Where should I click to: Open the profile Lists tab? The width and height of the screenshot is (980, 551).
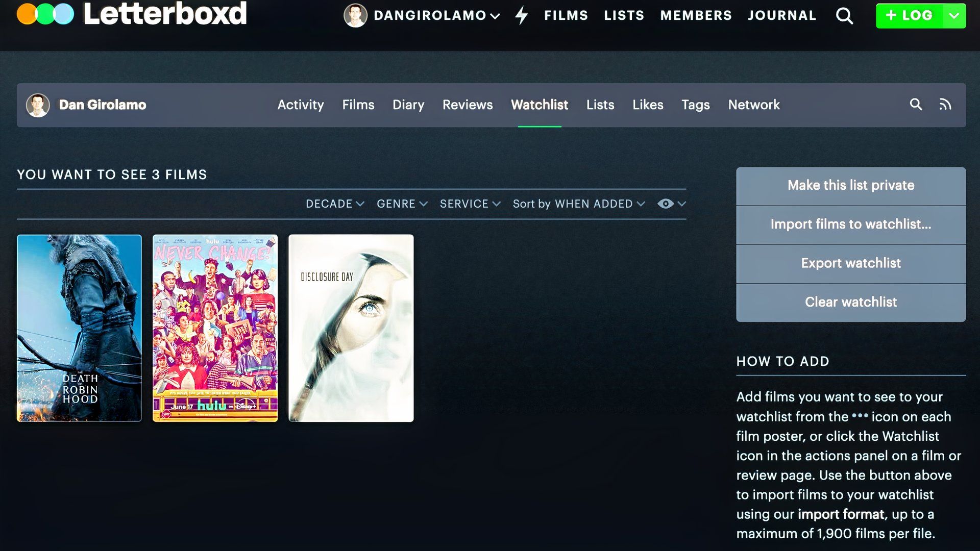click(600, 105)
